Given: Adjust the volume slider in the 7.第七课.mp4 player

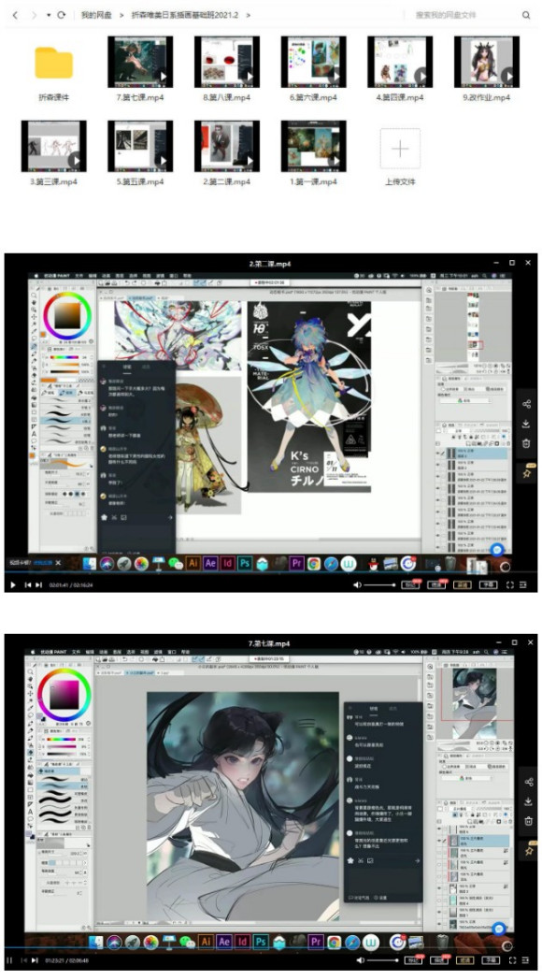Looking at the screenshot, I should tap(382, 960).
